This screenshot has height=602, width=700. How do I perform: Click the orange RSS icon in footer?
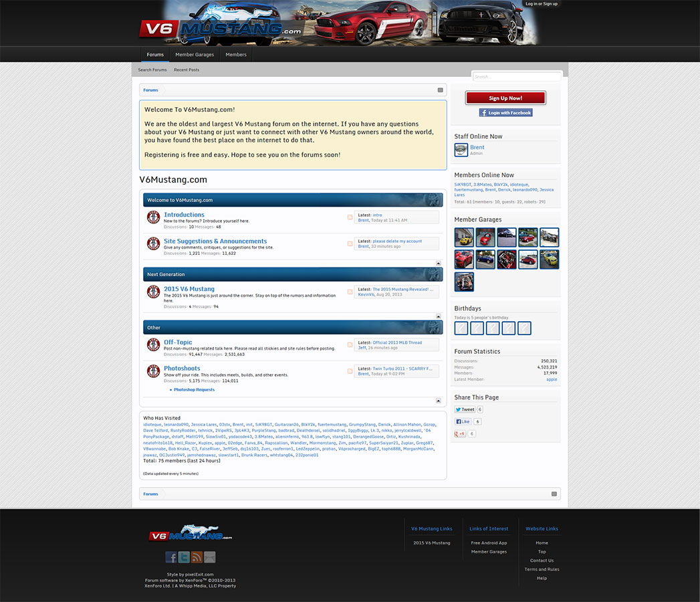[x=197, y=557]
